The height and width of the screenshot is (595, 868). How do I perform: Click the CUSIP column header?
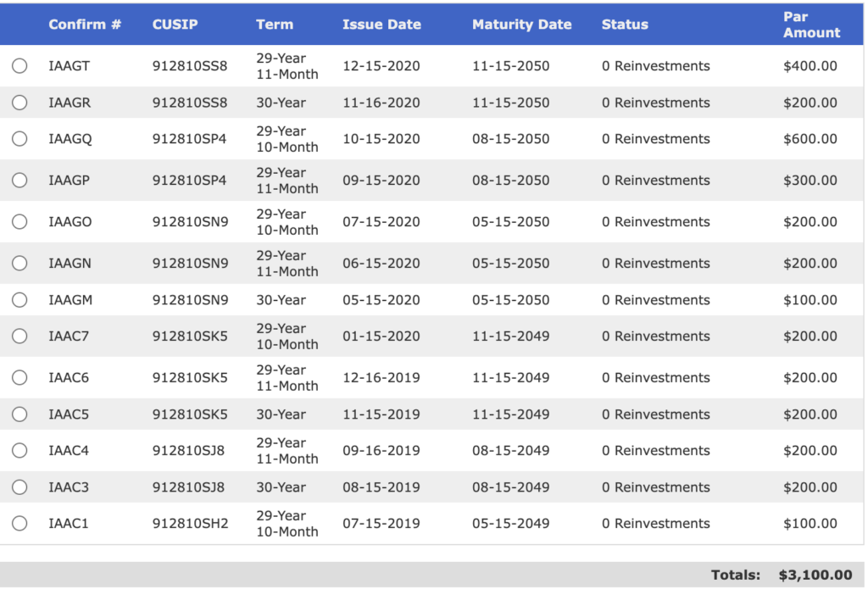175,25
